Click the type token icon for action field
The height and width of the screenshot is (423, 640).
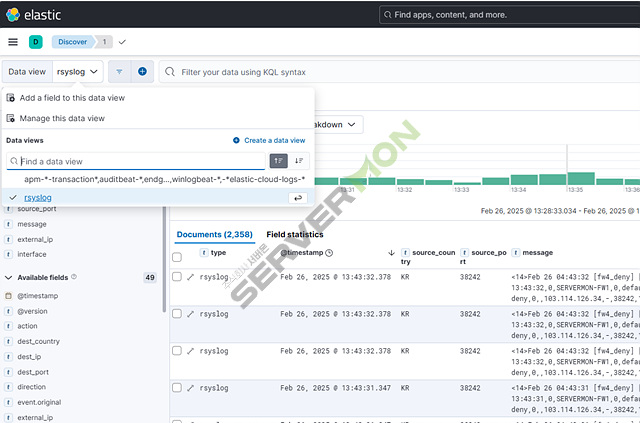(9, 326)
